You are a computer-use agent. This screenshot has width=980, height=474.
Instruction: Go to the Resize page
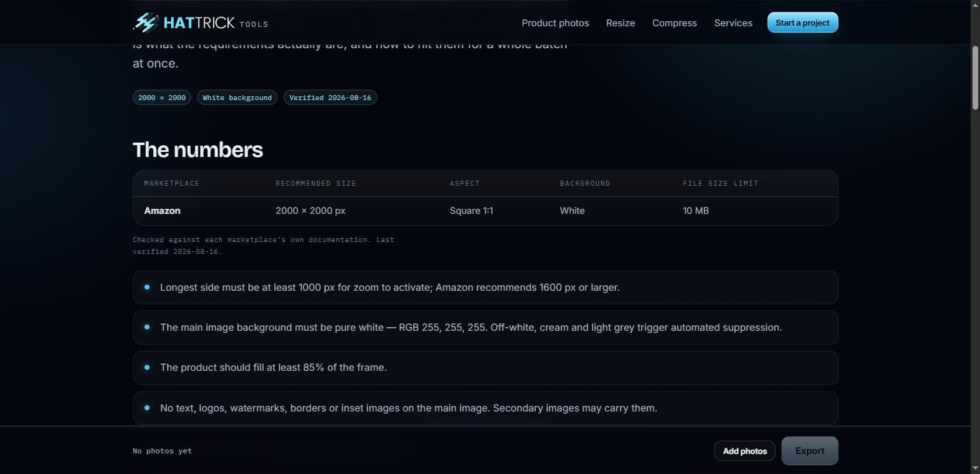(621, 23)
